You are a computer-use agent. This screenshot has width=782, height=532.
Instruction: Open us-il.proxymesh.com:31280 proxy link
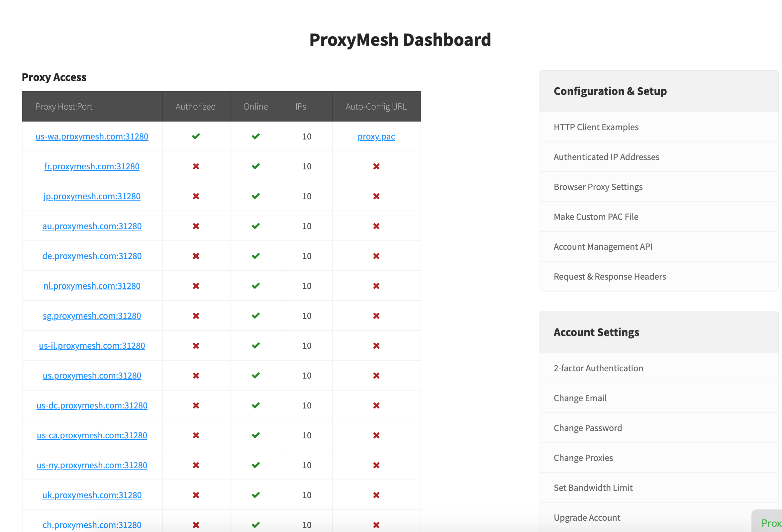(x=92, y=346)
